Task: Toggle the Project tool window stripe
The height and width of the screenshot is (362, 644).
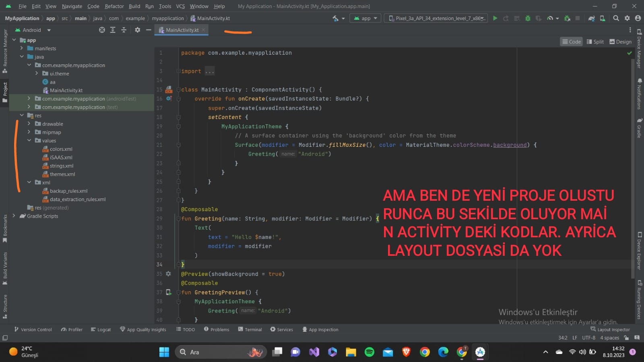Action: (x=5, y=92)
